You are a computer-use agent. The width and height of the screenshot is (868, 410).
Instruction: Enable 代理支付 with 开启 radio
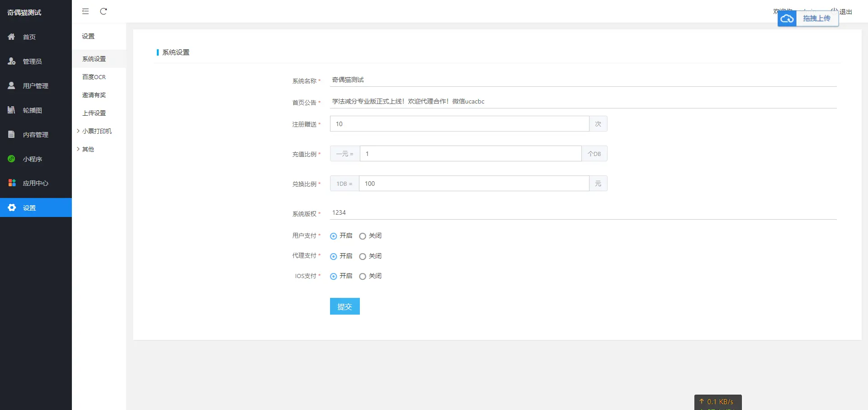[x=334, y=256]
